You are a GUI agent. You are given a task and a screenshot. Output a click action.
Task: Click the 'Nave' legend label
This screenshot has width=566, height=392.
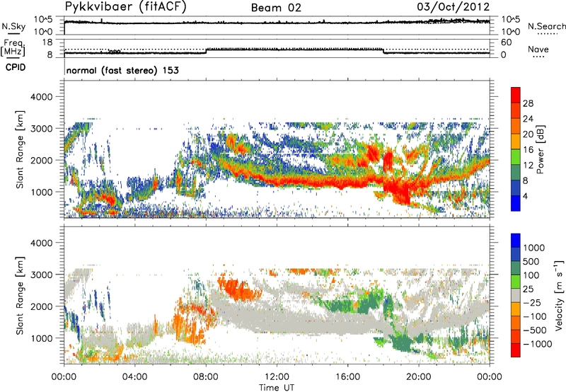click(x=538, y=49)
